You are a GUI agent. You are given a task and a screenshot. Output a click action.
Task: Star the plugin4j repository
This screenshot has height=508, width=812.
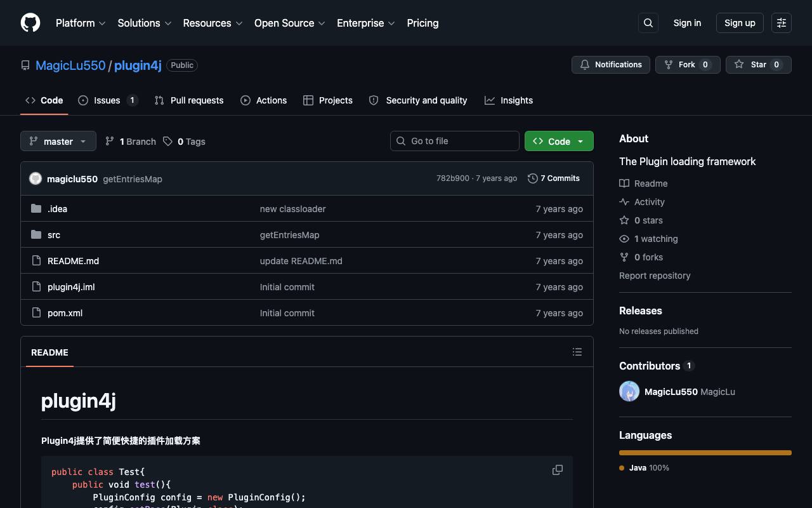click(759, 65)
